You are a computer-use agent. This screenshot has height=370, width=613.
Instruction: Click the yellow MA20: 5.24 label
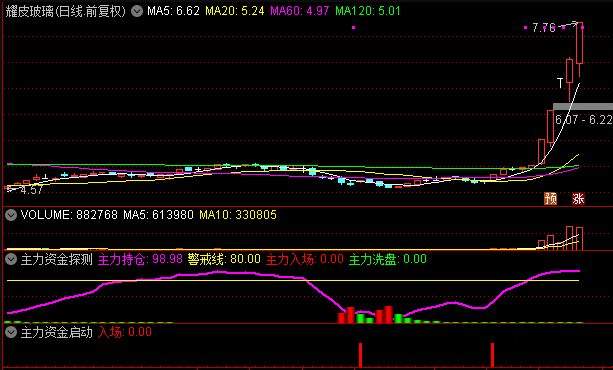[x=235, y=11]
